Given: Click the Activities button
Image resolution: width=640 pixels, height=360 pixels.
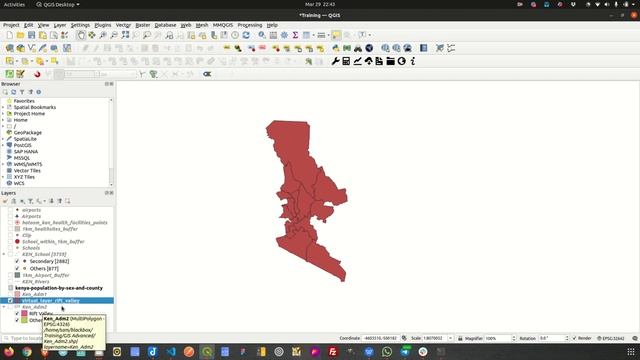Looking at the screenshot, I should tap(14, 4).
